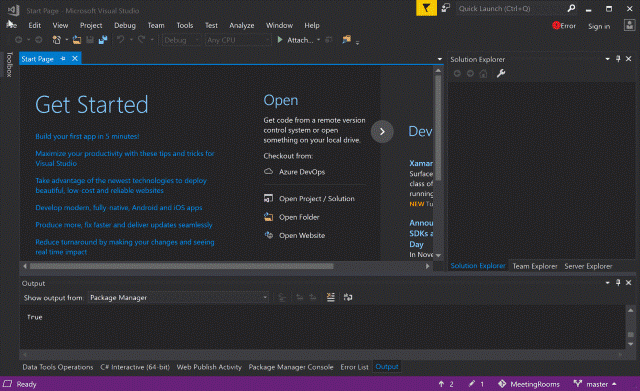Pin the Start Page tab

coord(63,59)
